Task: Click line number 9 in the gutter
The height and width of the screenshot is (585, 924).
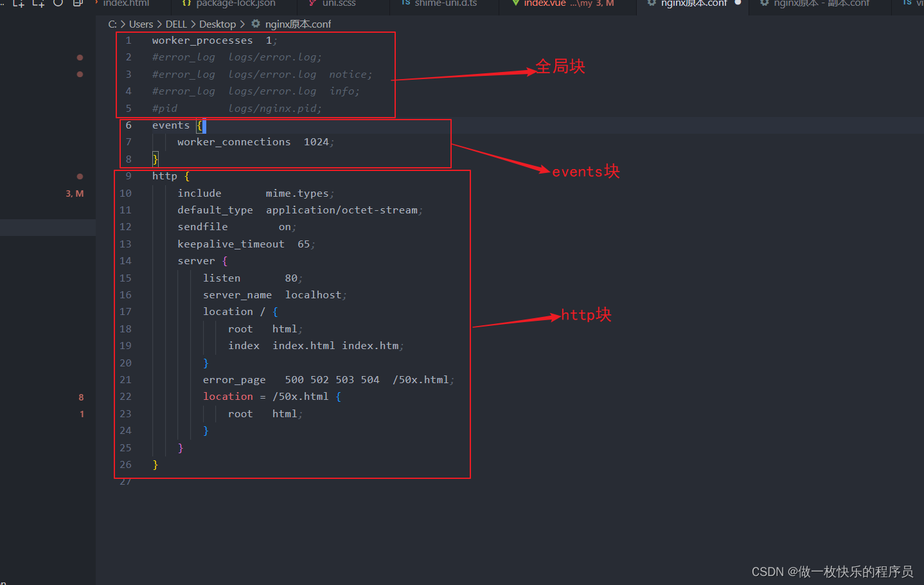Action: pyautogui.click(x=129, y=176)
